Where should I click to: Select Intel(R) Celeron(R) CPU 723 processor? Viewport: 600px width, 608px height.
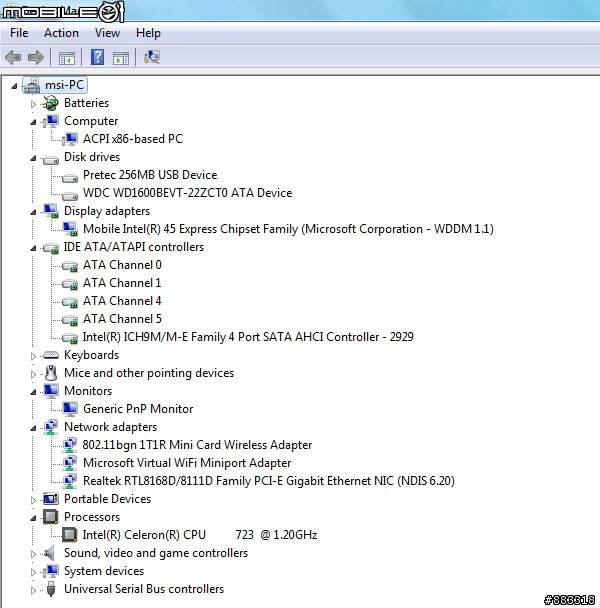pyautogui.click(x=200, y=535)
